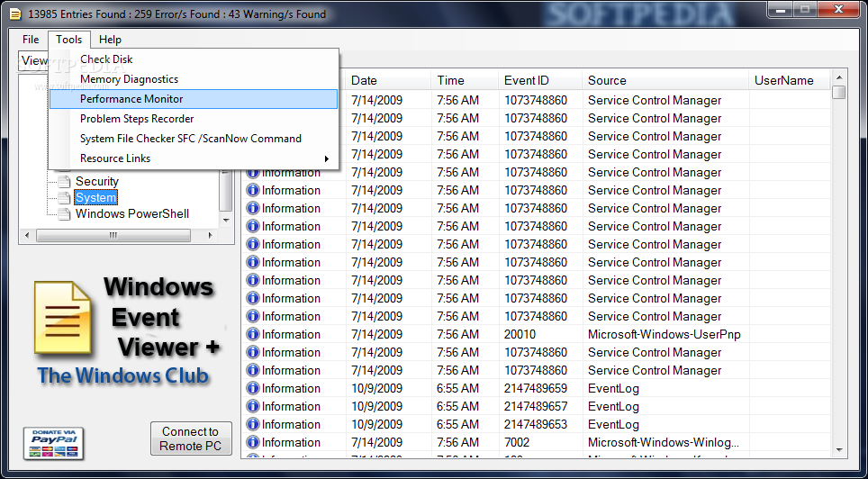This screenshot has height=479, width=868.
Task: Click the 10/9/2009 date in 2147489657 row
Action: point(377,406)
